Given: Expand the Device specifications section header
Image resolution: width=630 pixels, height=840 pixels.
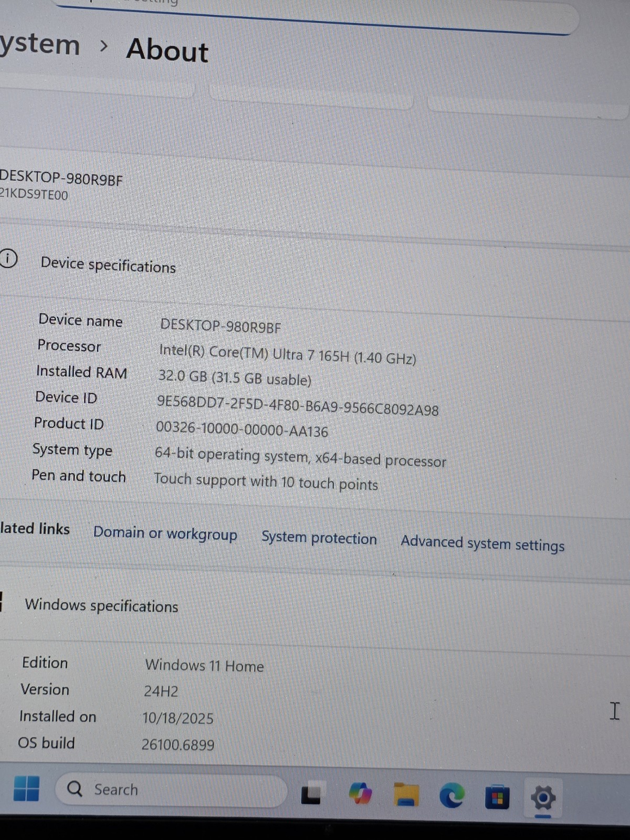Looking at the screenshot, I should click(x=108, y=265).
